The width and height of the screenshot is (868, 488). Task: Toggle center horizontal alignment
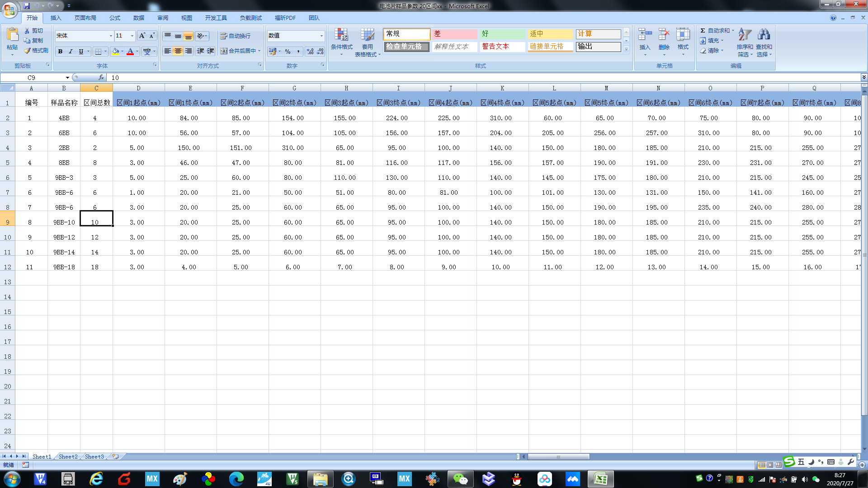click(x=178, y=51)
